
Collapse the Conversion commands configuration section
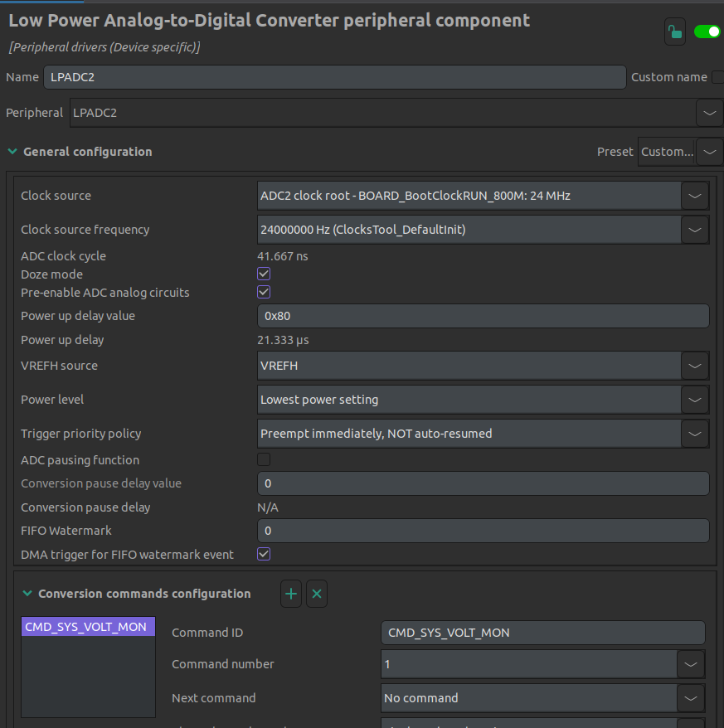tap(27, 594)
